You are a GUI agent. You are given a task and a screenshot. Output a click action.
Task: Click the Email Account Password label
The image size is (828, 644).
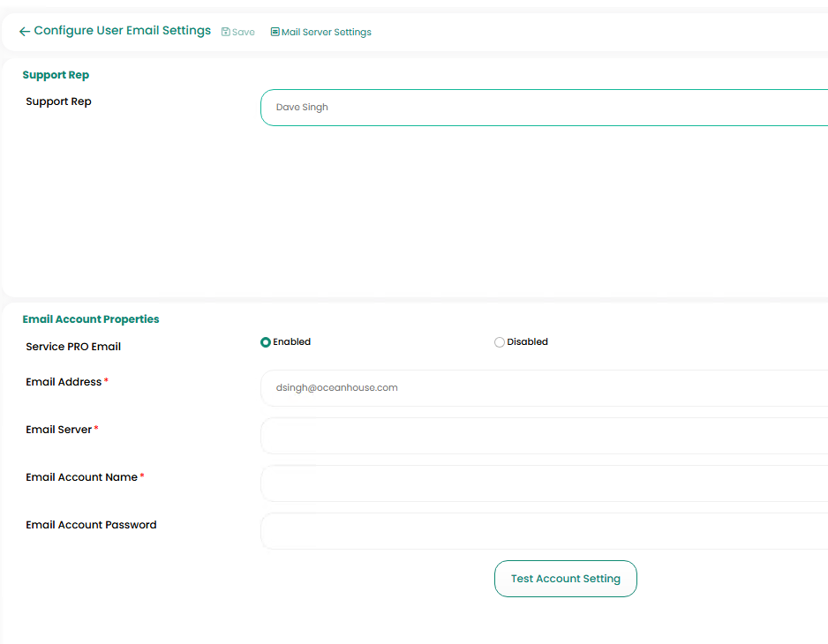91,525
